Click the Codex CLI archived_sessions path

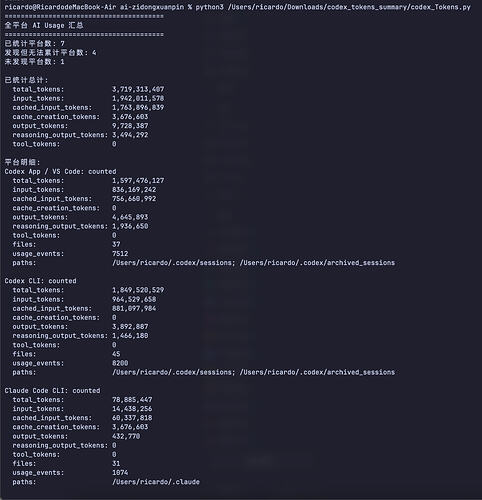coord(317,372)
